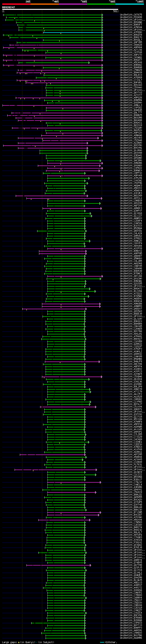Select hit label UniRef100_A8IYR3
146x644 pixels.
click(131, 138)
